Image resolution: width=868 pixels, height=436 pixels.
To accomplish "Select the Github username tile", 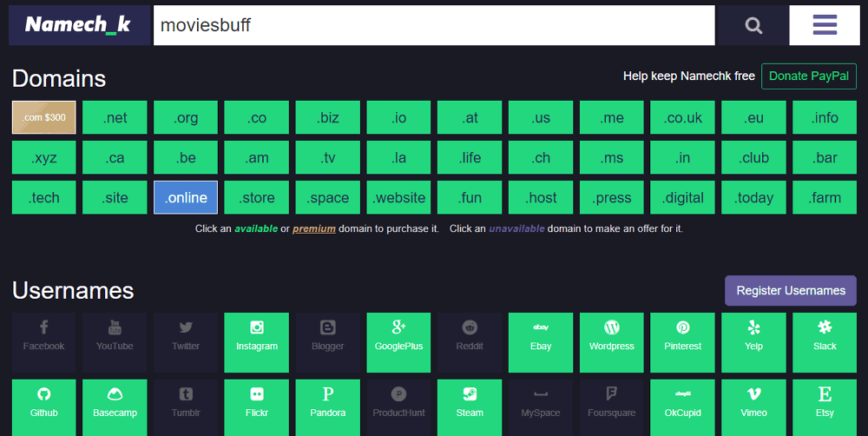I will pyautogui.click(x=44, y=403).
